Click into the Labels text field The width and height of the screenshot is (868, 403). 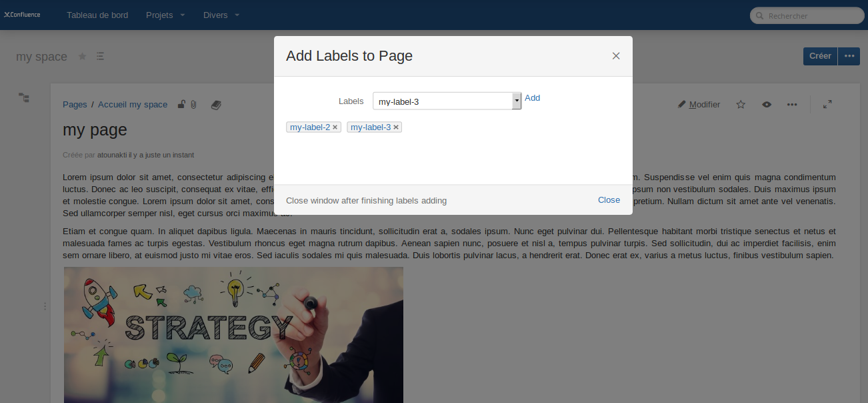[x=443, y=101]
